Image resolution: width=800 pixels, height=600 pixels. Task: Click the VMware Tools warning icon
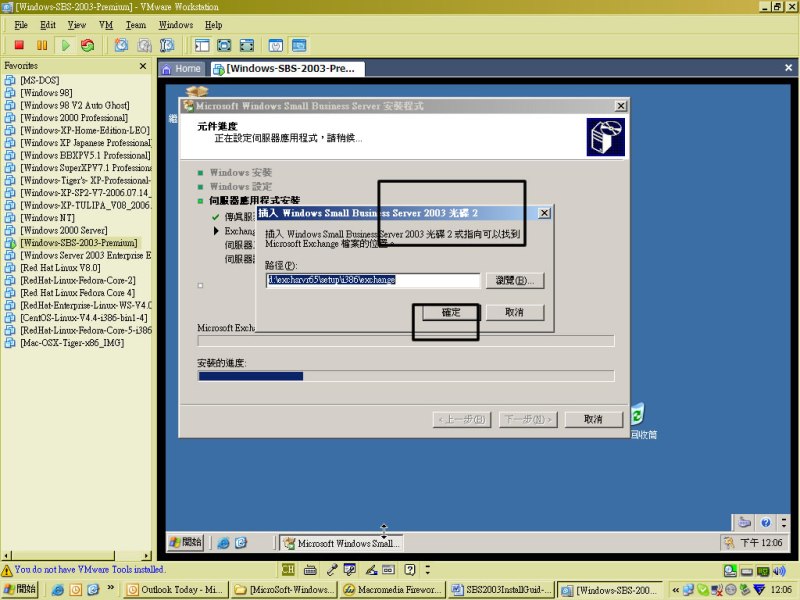[x=7, y=570]
